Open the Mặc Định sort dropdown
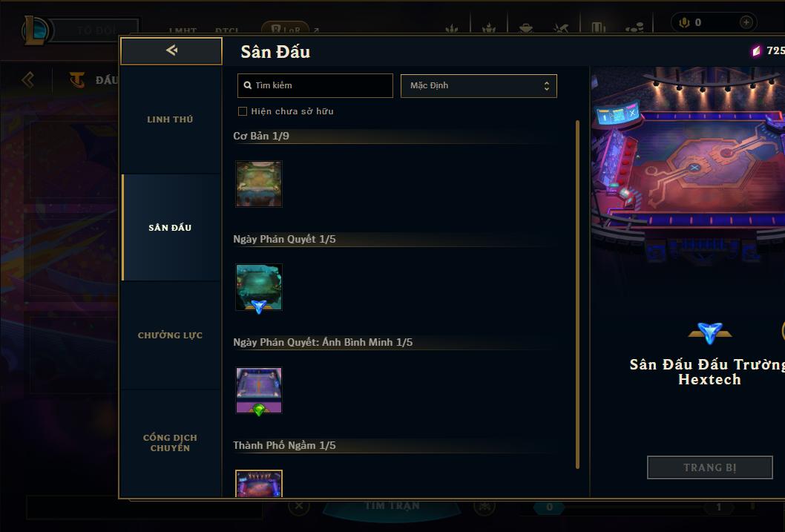 479,85
